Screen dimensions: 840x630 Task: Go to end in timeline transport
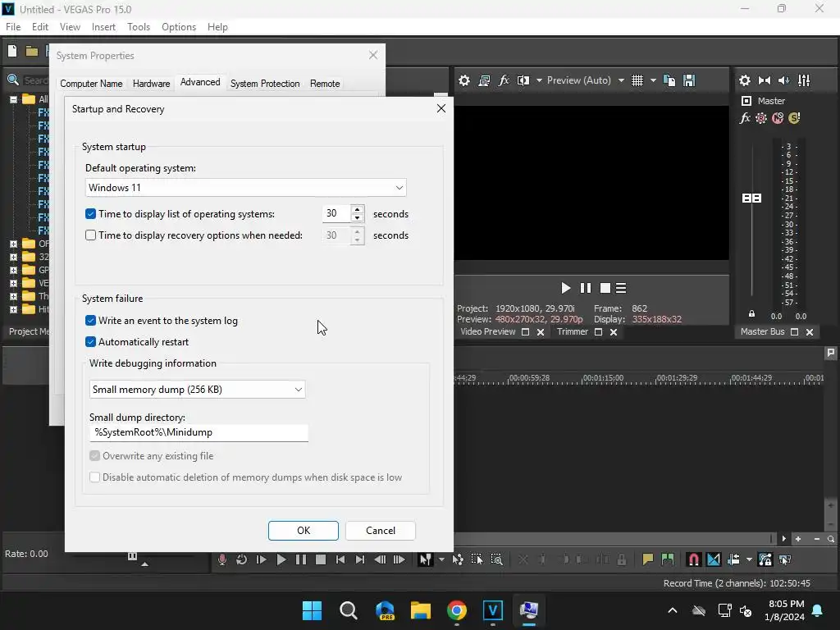360,559
